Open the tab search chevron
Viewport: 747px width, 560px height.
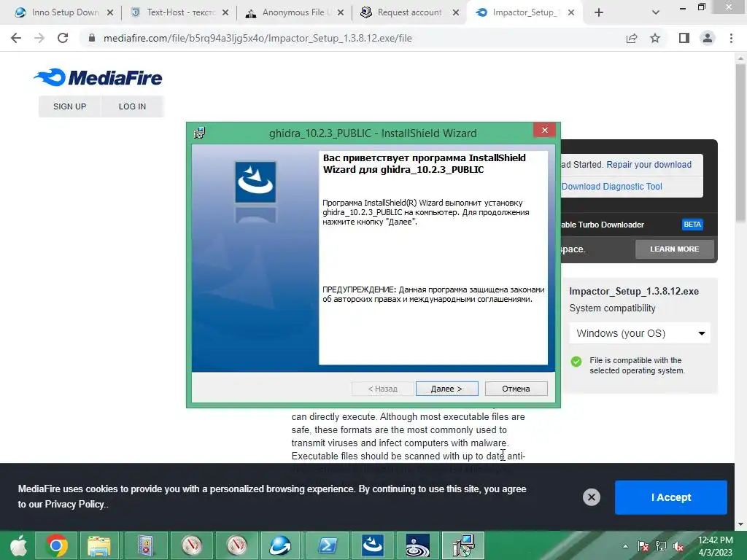pyautogui.click(x=656, y=12)
